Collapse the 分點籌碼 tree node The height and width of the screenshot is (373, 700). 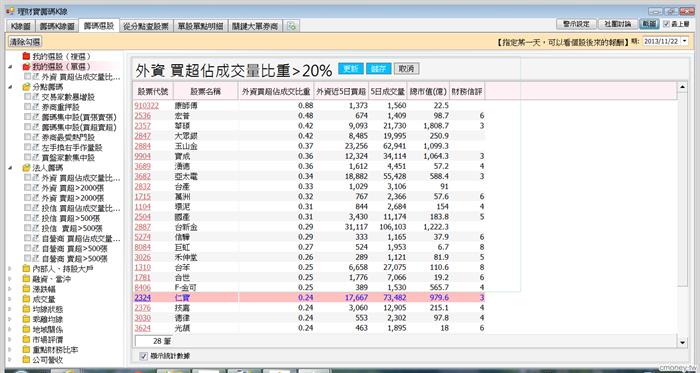pos(11,87)
